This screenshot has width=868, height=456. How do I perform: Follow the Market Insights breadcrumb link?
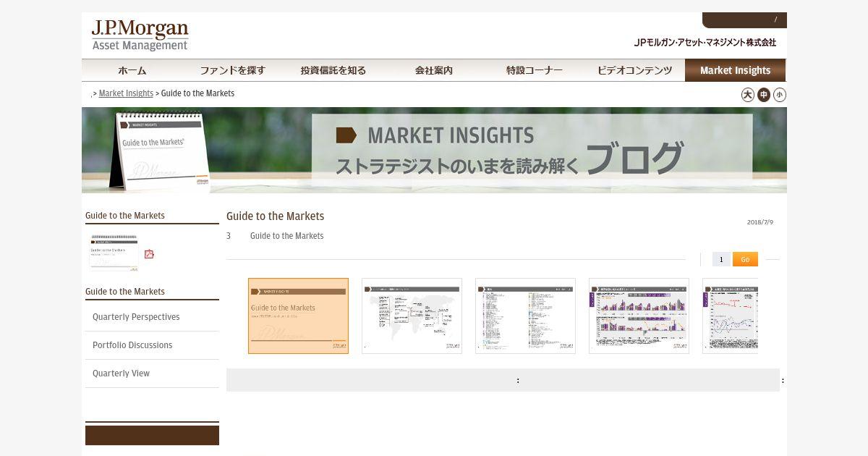(126, 93)
